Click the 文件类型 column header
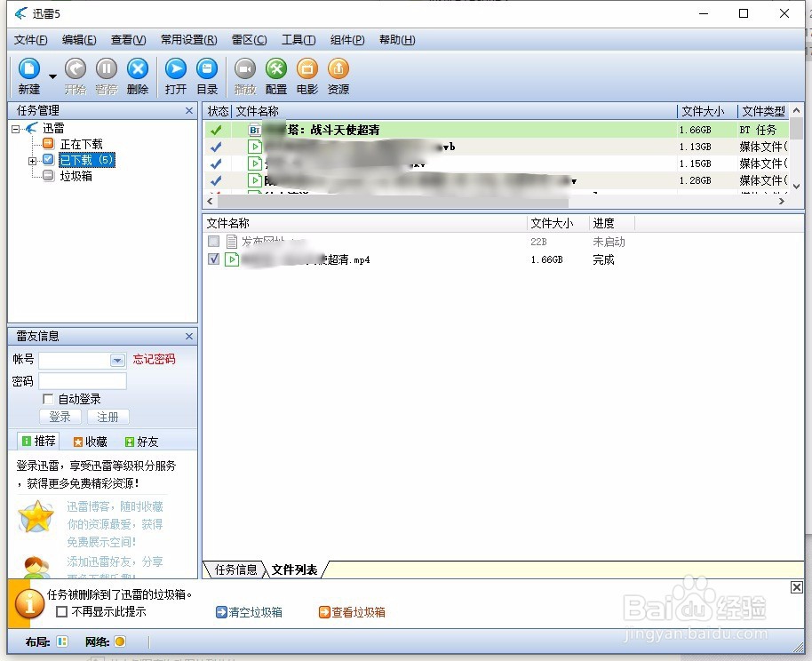Image resolution: width=812 pixels, height=661 pixels. (764, 111)
